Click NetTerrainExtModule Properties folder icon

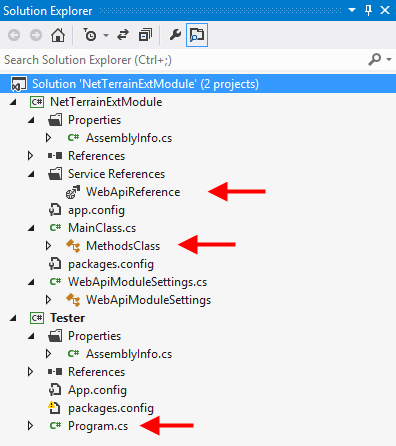[55, 120]
